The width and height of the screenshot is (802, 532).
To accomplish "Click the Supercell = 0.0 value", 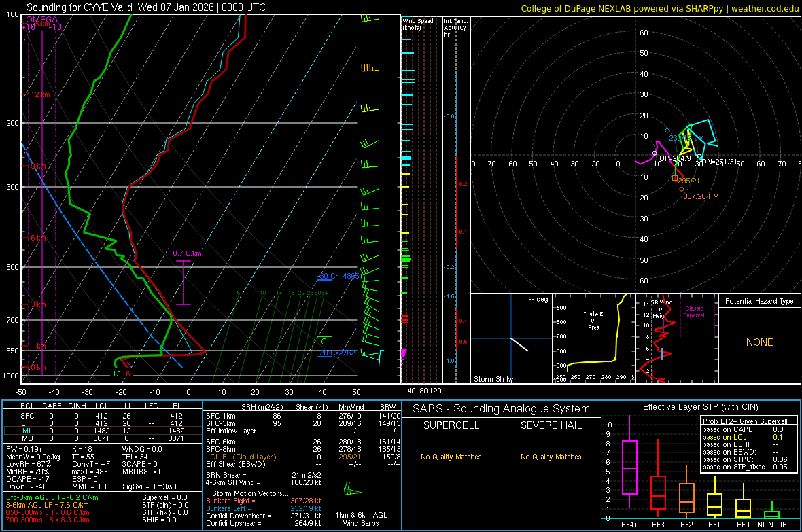I will tap(164, 497).
